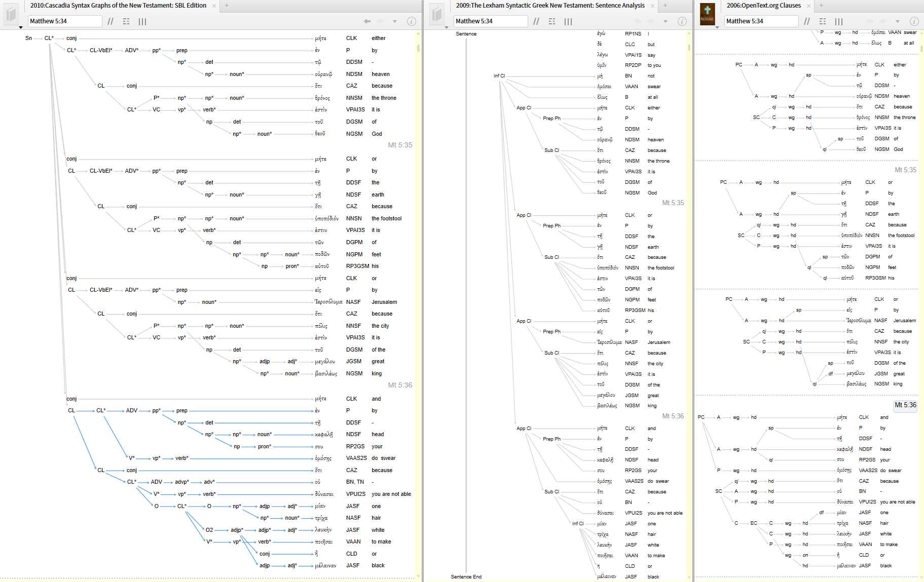Go back in OpenText panel history

[870, 21]
